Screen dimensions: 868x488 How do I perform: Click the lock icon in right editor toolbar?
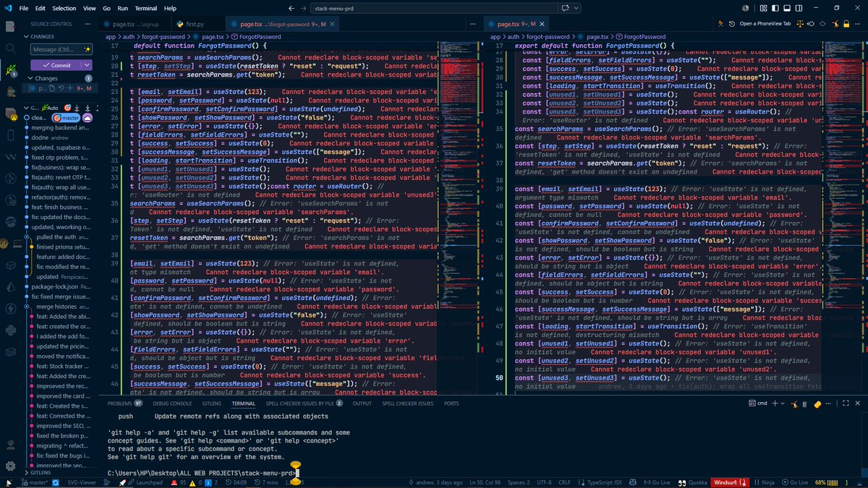tap(846, 24)
